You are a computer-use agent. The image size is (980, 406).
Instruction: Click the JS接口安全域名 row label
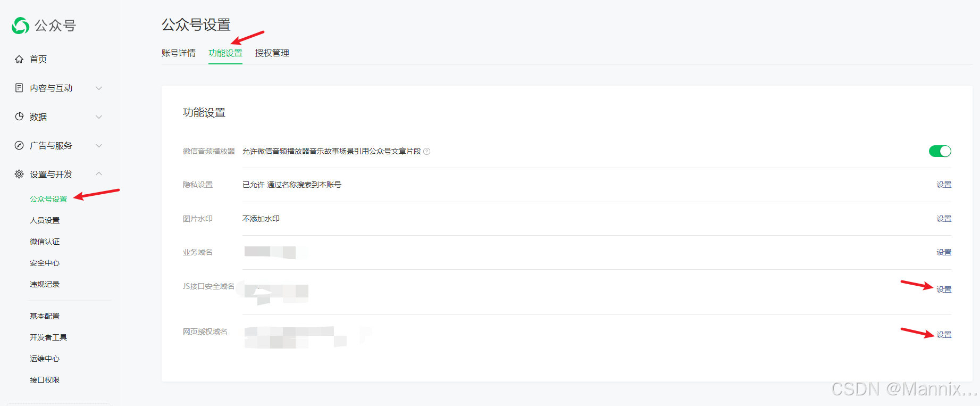209,286
